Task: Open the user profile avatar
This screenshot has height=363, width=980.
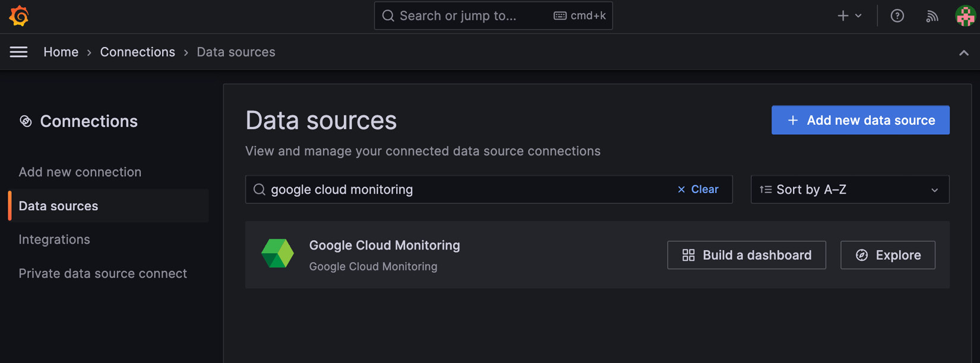Action: click(x=965, y=16)
